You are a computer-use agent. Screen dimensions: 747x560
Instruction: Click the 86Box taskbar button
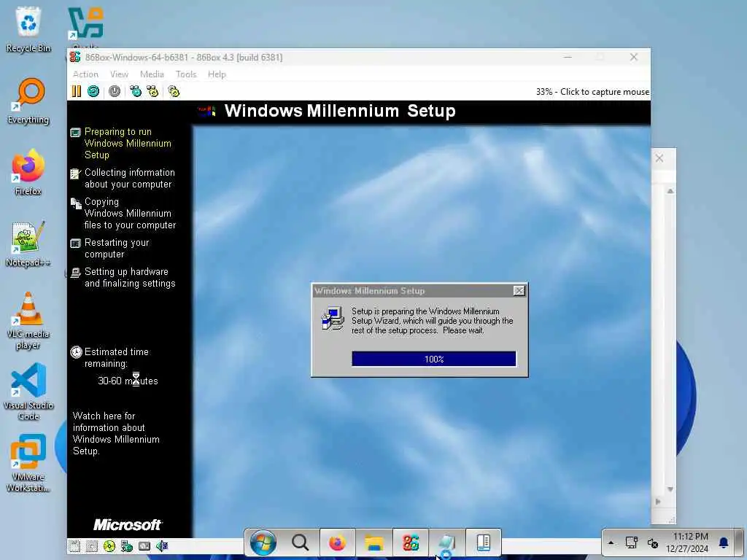(411, 542)
